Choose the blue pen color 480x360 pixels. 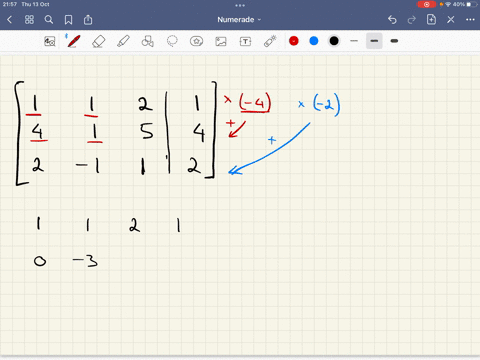(x=314, y=41)
